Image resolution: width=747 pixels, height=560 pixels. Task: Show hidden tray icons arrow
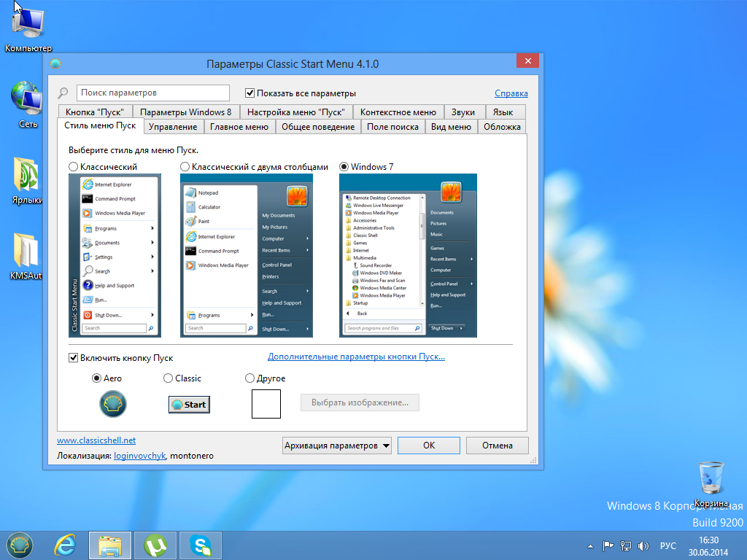coord(590,546)
